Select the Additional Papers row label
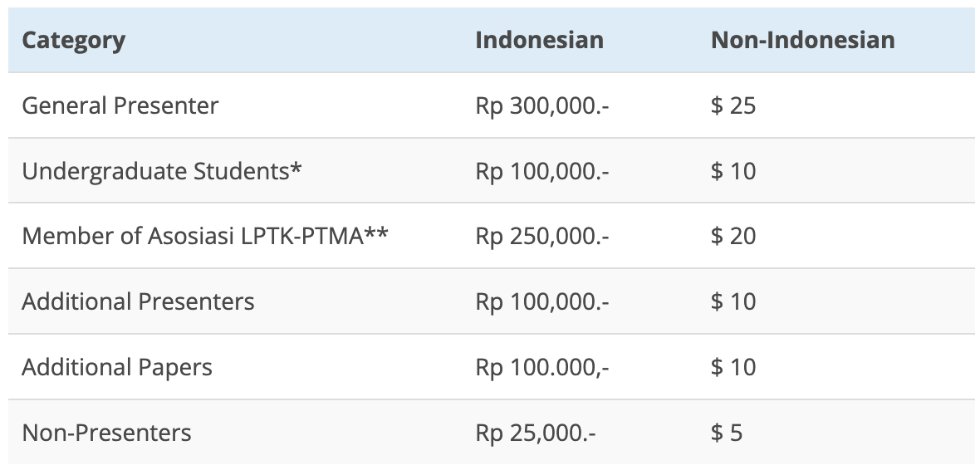 pyautogui.click(x=116, y=367)
